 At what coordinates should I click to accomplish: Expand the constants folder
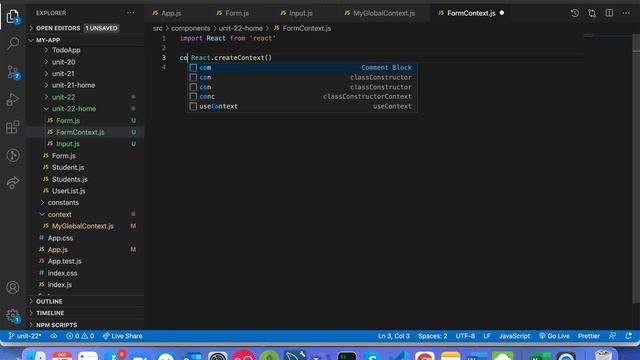(63, 202)
